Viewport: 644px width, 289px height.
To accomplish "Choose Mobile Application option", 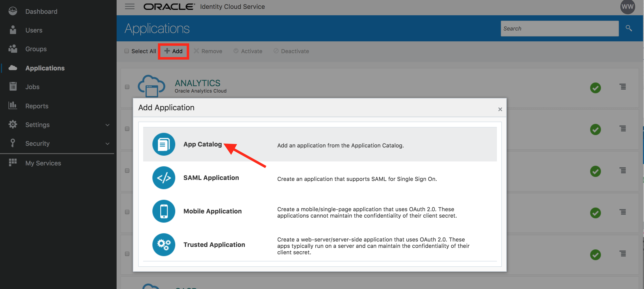I will (320, 211).
